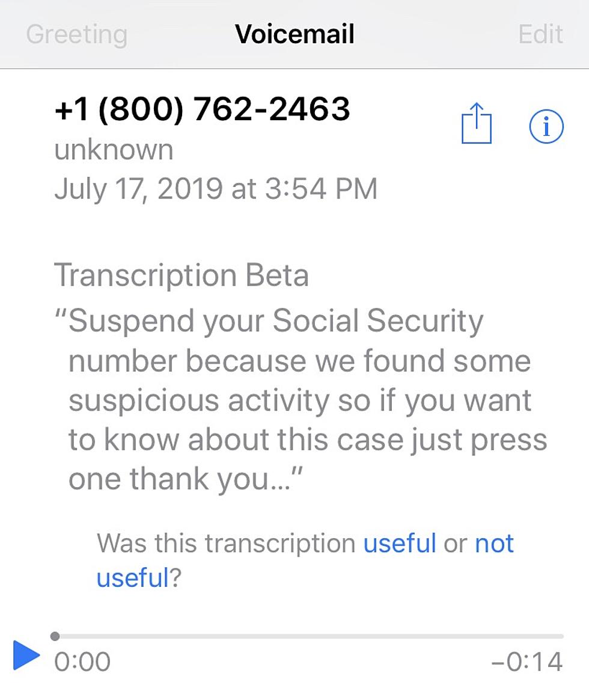Click the elapsed time 0:00 label

82,661
